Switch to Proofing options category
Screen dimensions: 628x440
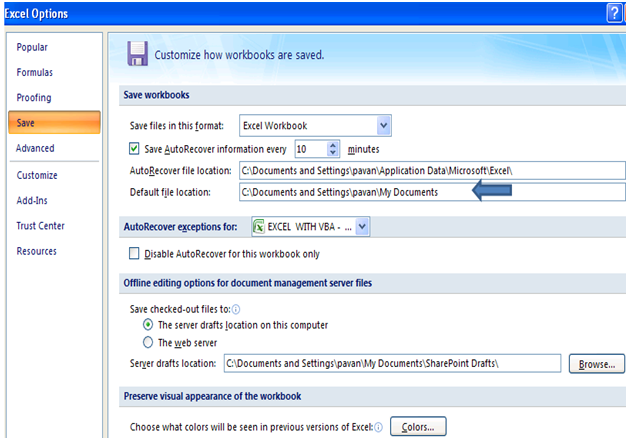[x=34, y=98]
